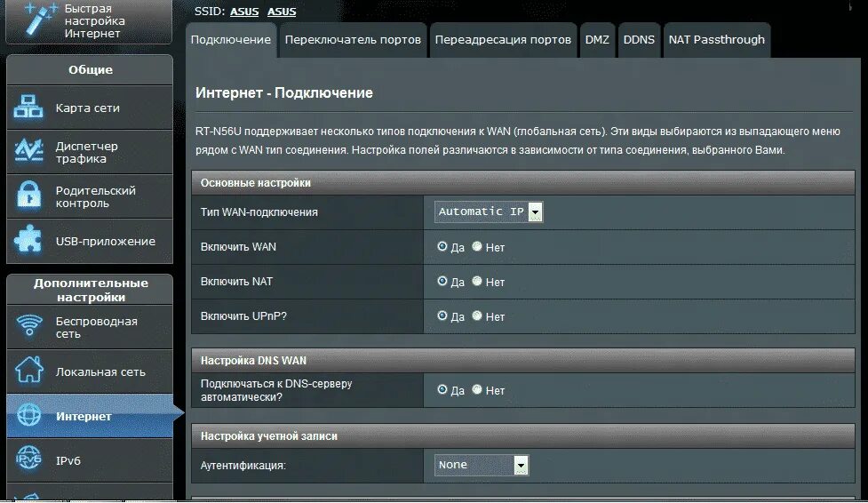Switch to NAT Passthrough tab

(716, 40)
